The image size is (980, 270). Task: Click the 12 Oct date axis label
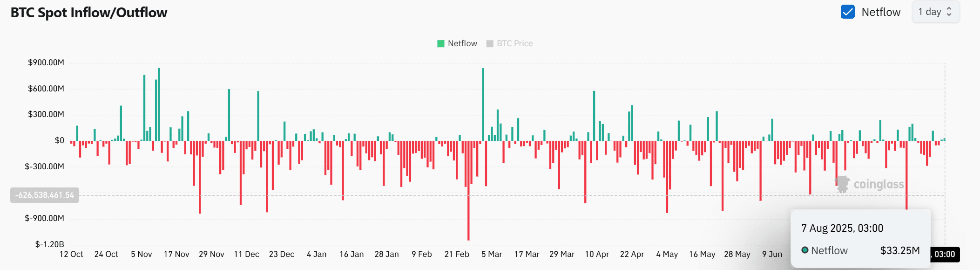pyautogui.click(x=71, y=254)
